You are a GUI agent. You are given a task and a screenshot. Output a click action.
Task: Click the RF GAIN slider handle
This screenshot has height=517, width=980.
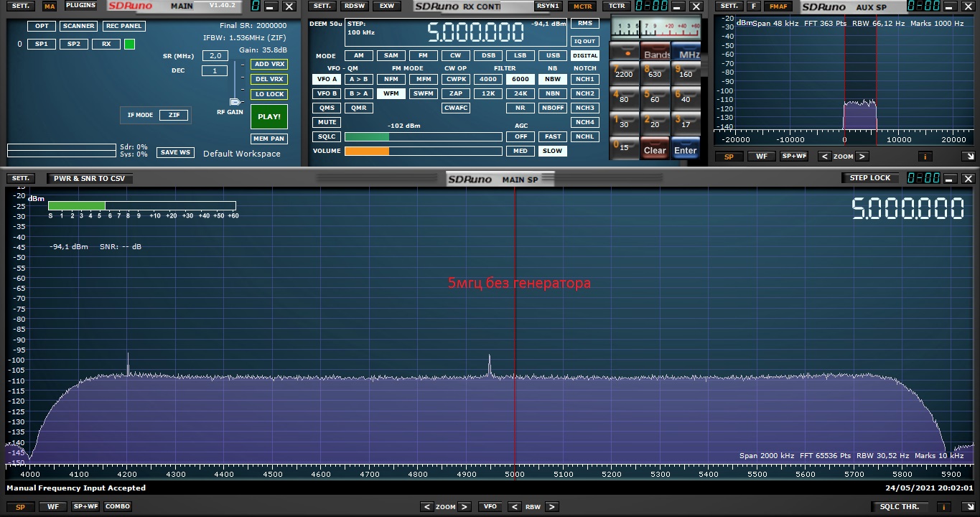[x=234, y=103]
